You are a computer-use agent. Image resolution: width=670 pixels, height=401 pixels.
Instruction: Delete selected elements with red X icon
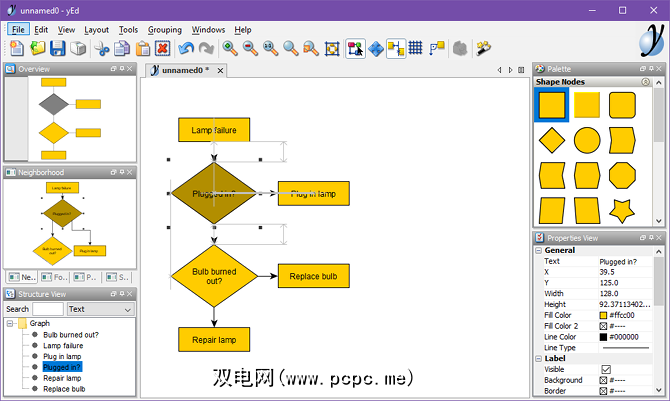(163, 48)
